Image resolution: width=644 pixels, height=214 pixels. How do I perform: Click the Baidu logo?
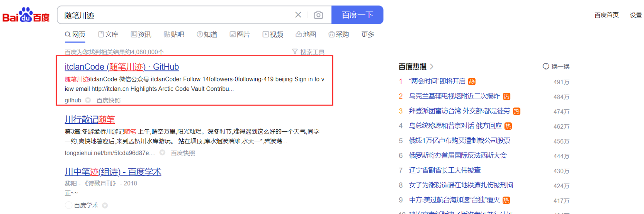point(26,15)
